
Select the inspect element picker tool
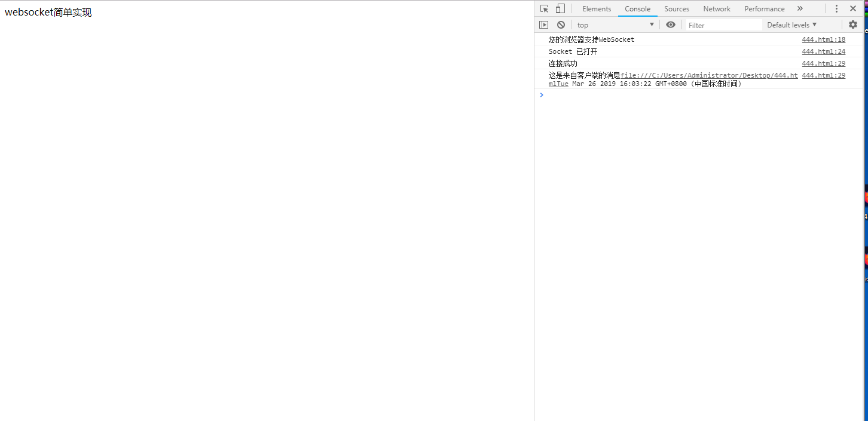point(543,8)
